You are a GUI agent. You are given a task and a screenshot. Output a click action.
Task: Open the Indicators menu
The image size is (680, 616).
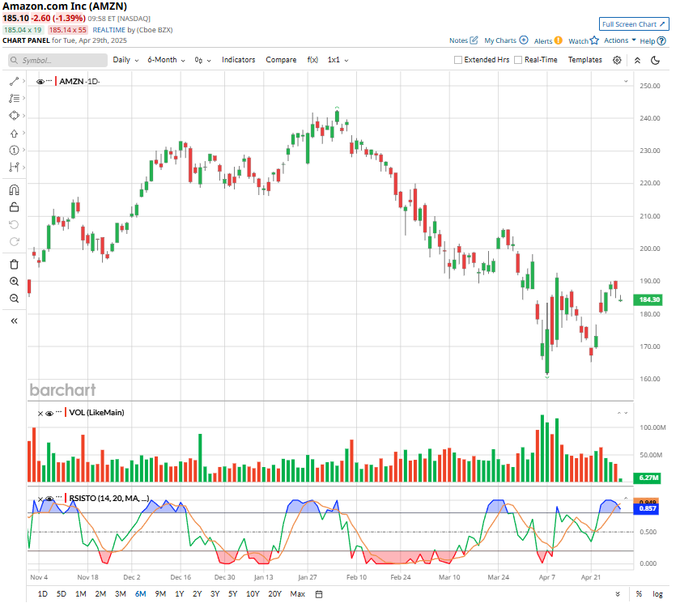pos(239,60)
